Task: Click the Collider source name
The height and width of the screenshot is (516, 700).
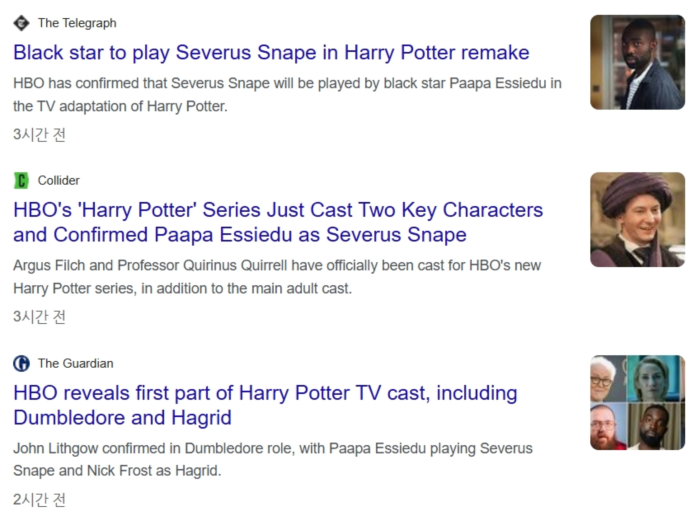Action: point(58,180)
